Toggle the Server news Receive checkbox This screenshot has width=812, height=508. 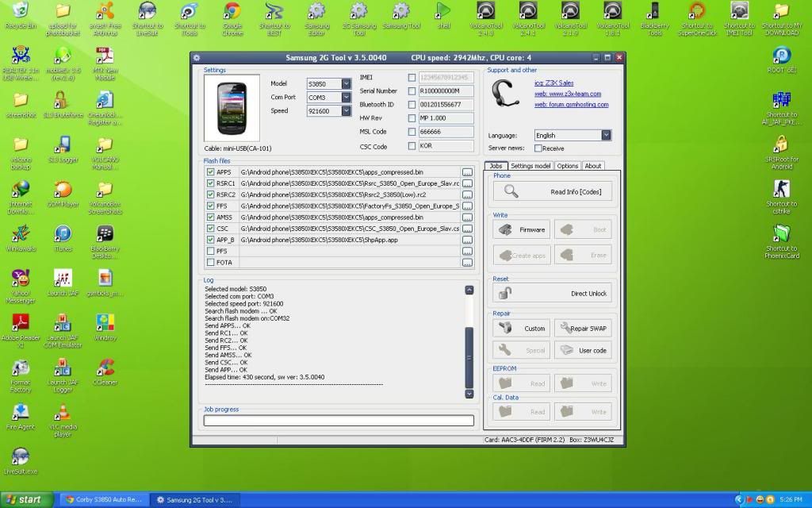point(538,148)
